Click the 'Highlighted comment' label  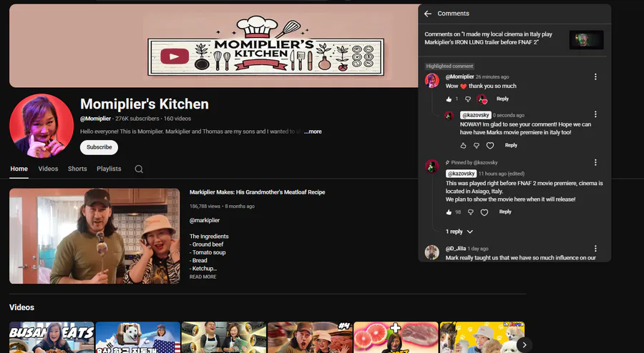pyautogui.click(x=449, y=66)
